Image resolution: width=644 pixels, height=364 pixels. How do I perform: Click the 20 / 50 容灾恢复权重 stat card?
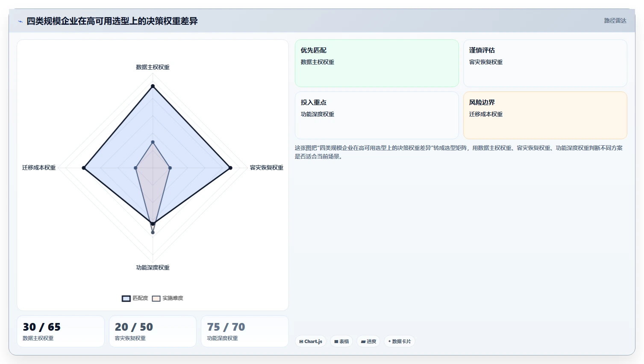(153, 332)
